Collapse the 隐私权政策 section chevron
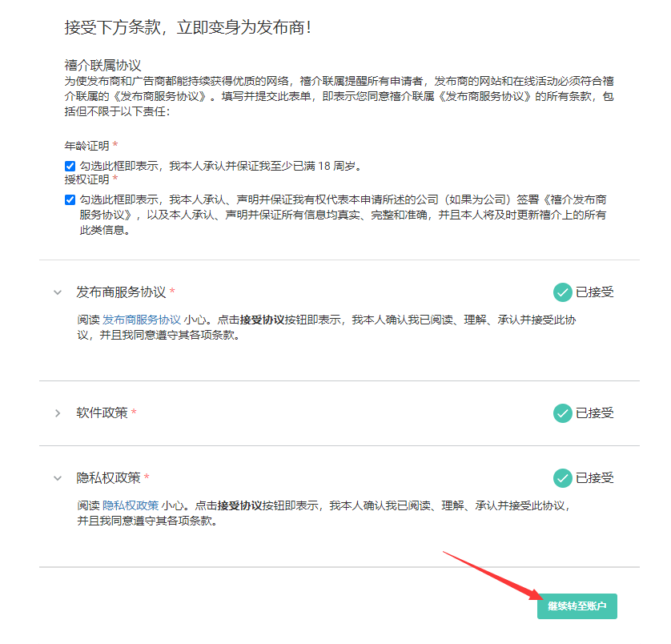Viewport: 671px width, 644px height. [x=58, y=478]
